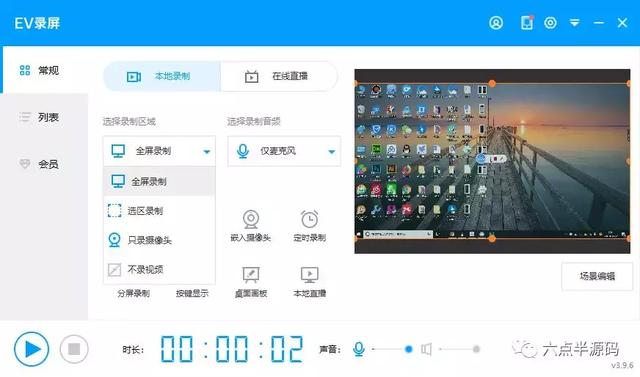The height and width of the screenshot is (377, 640).
Task: Open the phone device icon in title bar
Action: tap(527, 23)
